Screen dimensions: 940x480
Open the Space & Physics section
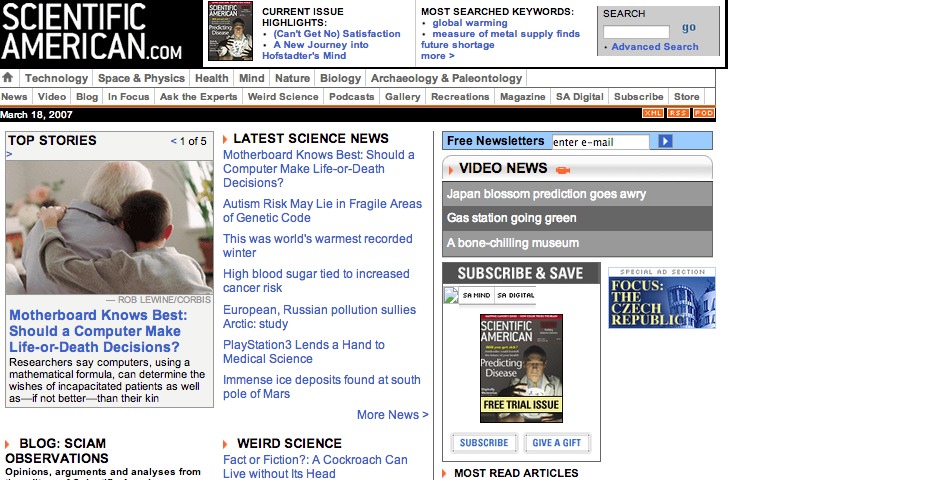point(141,78)
